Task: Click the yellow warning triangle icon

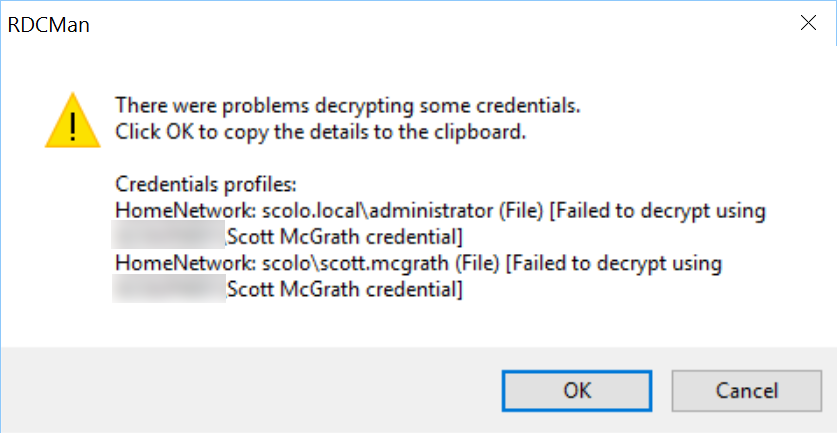Action: (73, 121)
